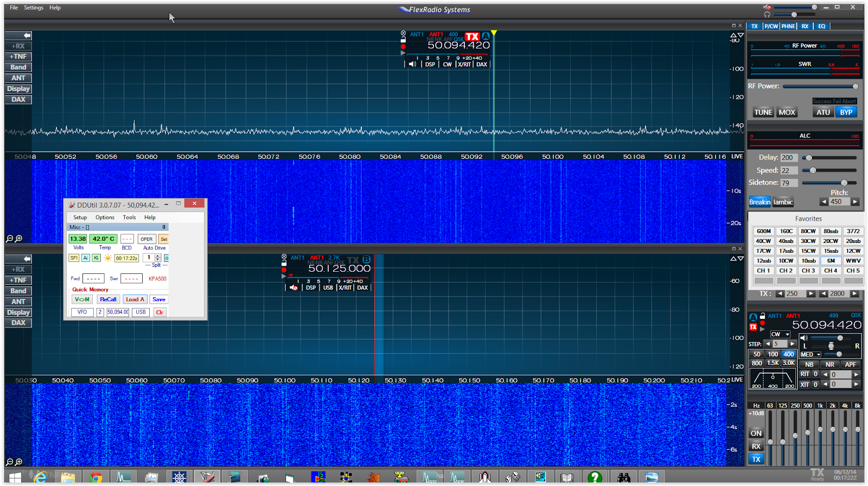Viewport: 868px width, 486px height.
Task: Click the CW Speed slider
Action: 830,170
